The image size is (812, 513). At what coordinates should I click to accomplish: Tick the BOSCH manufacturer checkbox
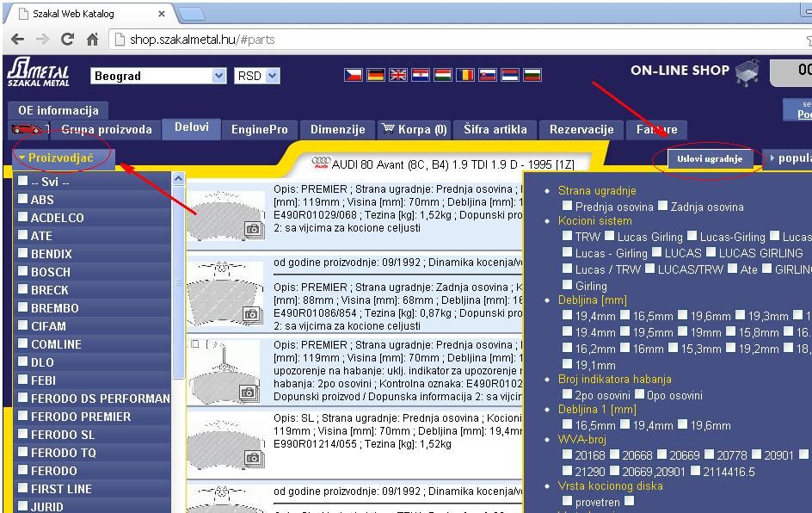coord(22,271)
